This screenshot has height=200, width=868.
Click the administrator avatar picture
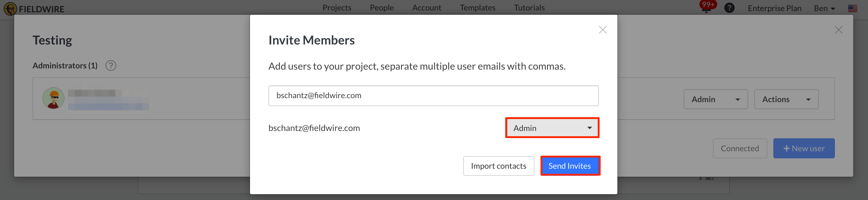tap(53, 98)
